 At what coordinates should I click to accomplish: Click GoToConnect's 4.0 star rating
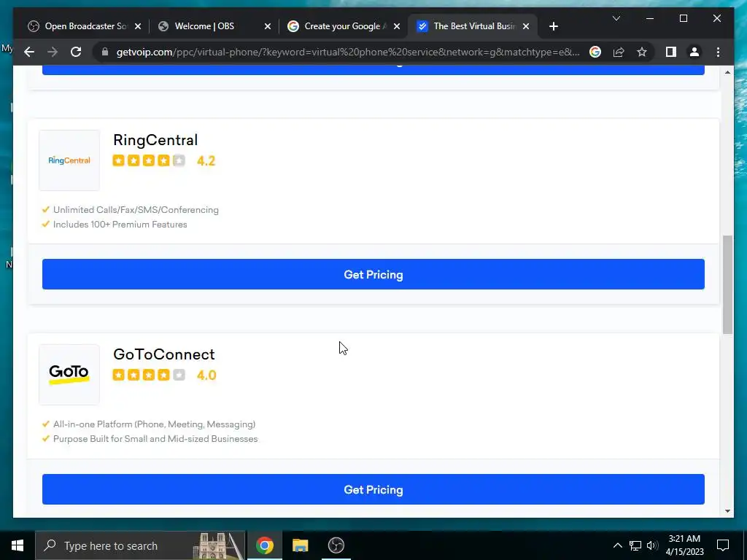164,376
